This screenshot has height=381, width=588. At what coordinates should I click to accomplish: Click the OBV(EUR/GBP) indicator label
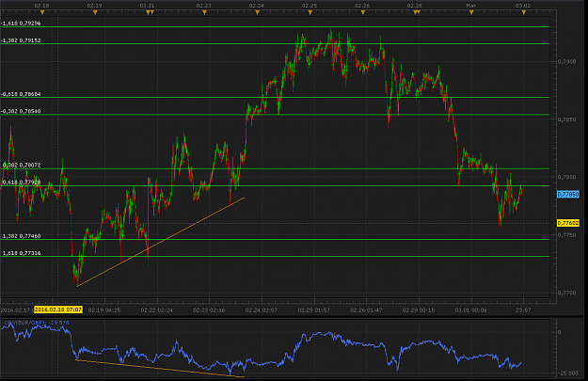coord(37,323)
